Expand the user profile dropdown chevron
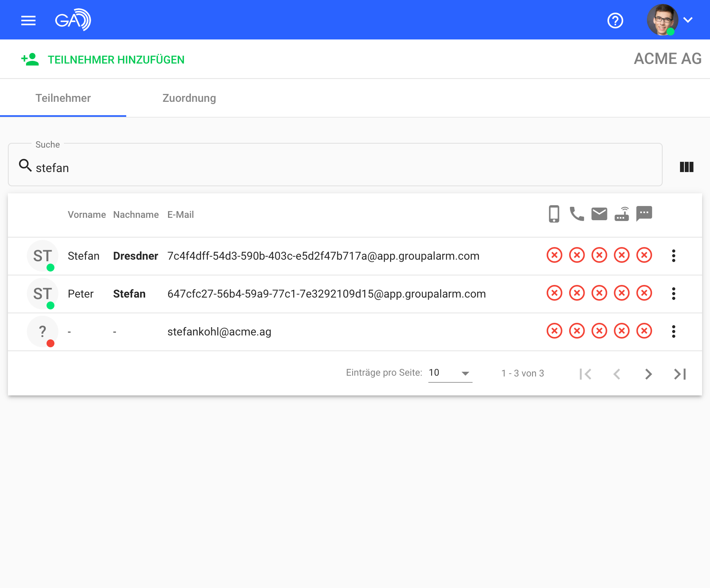The height and width of the screenshot is (588, 710). 688,20
